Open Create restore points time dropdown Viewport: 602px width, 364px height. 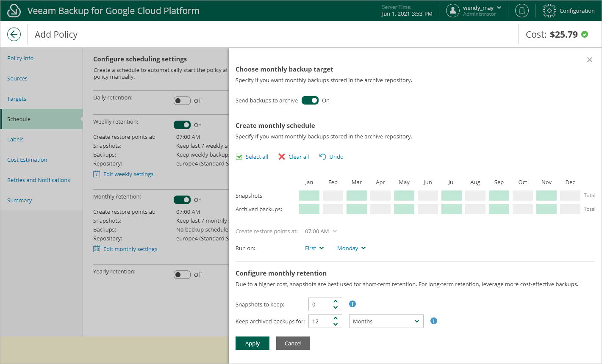coord(321,231)
